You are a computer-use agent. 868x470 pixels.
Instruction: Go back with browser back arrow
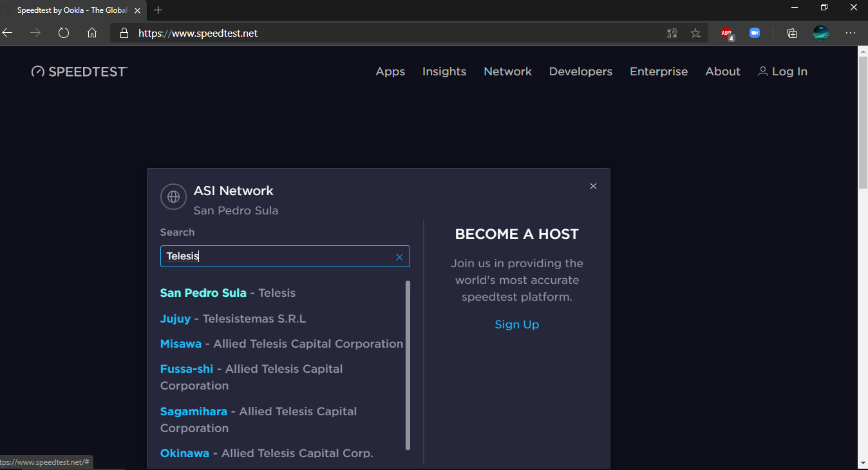pyautogui.click(x=7, y=33)
